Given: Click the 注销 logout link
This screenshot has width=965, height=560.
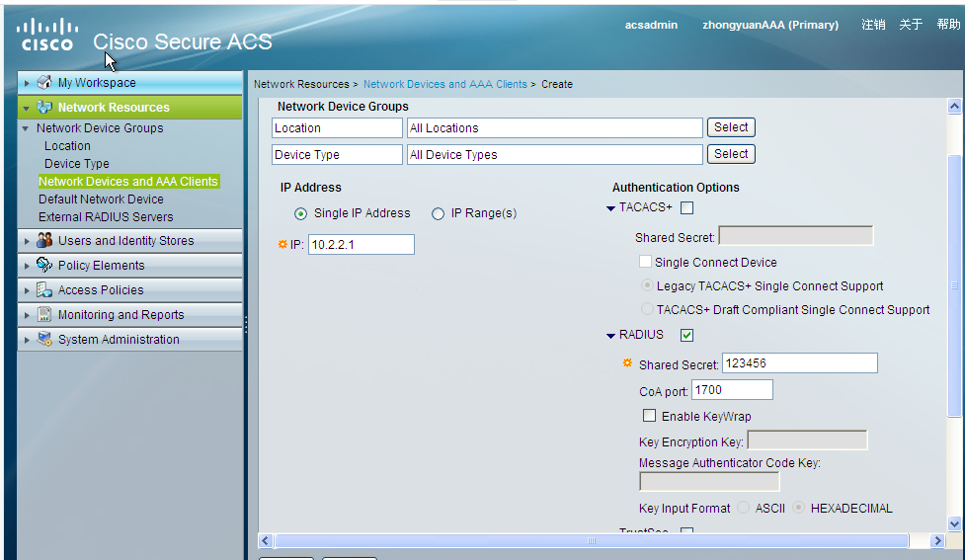Looking at the screenshot, I should [873, 25].
